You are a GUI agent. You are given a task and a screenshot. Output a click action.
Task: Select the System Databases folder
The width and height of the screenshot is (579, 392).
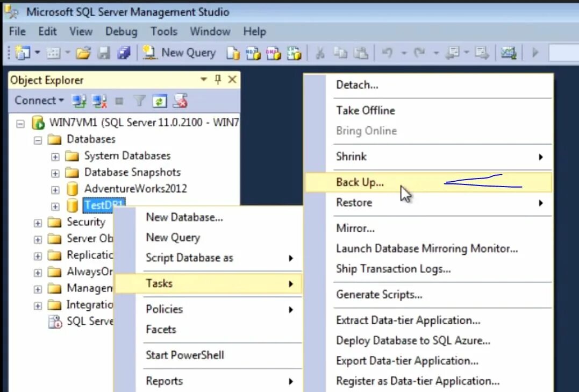pyautogui.click(x=127, y=156)
